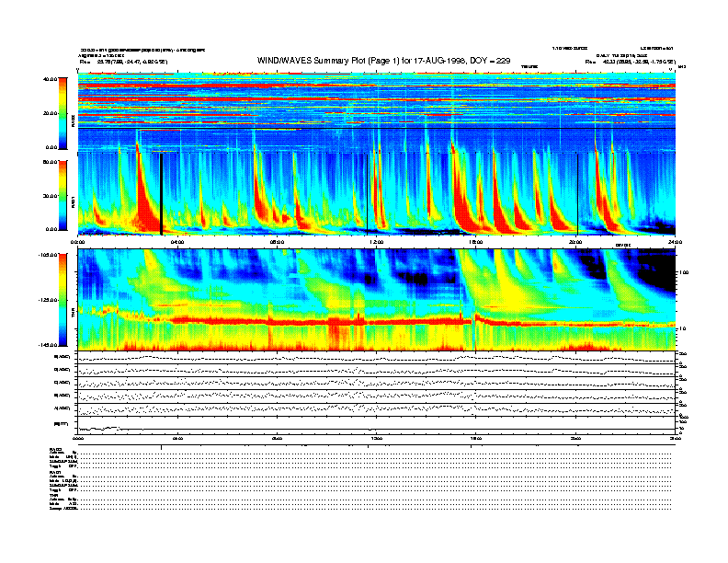Click the 08:00 tick label under line plots
Viewport: 728px width, 563px height.
coord(277,438)
